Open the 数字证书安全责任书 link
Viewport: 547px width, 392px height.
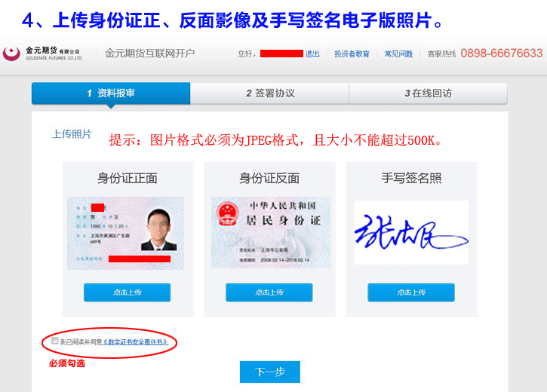[x=135, y=341]
